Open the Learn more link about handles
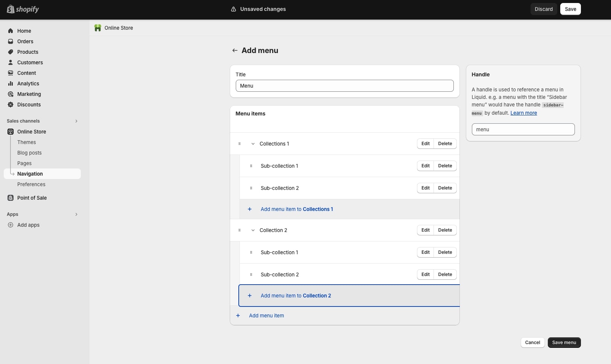The width and height of the screenshot is (611, 364). tap(523, 113)
